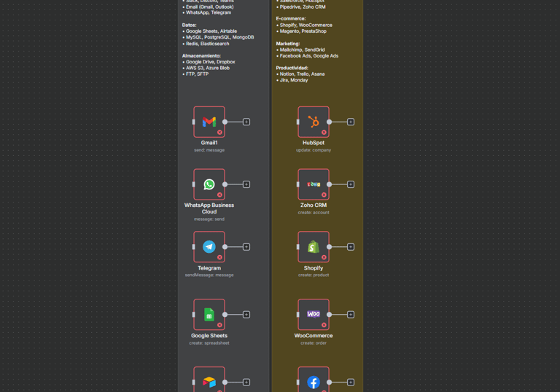The image size is (560, 392).
Task: Select the Gmail1 node
Action: (209, 122)
